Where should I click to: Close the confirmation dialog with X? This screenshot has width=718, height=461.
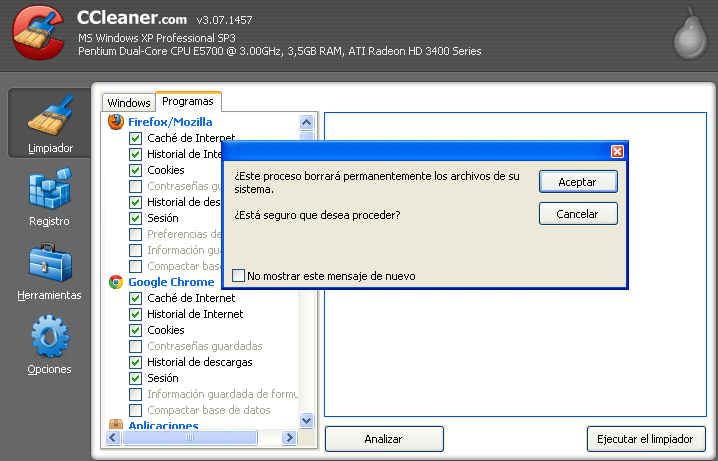(617, 152)
